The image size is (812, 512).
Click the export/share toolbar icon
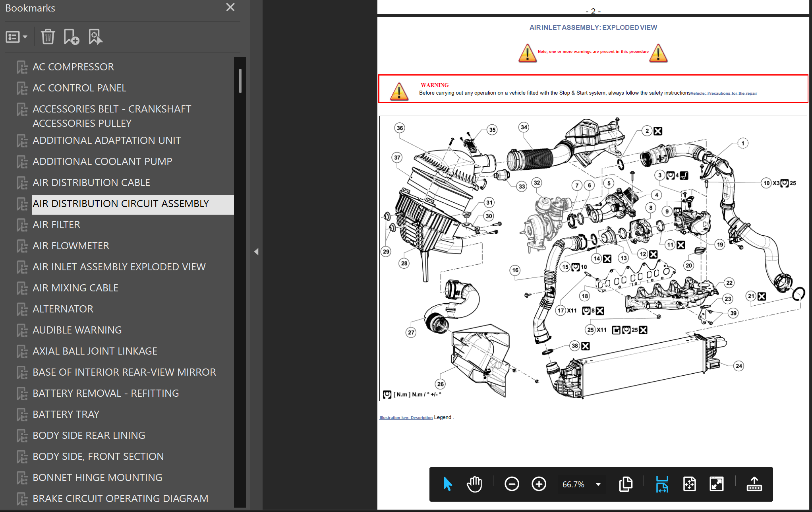click(x=754, y=484)
